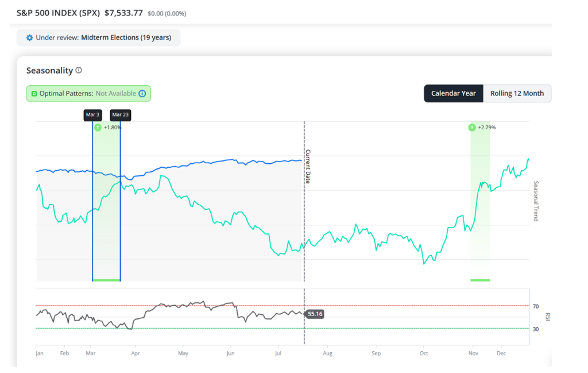Click the green Optimal Patterns target icon
This screenshot has height=373, width=588.
(x=34, y=94)
